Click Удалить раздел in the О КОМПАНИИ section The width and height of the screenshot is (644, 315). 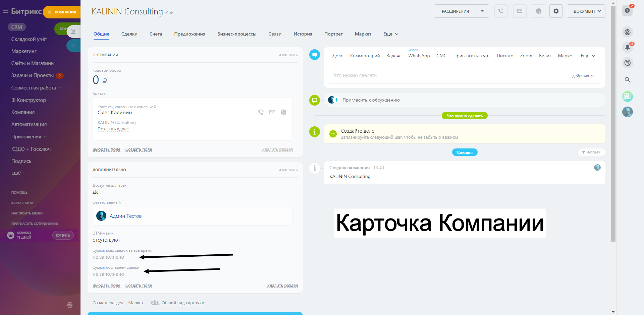coord(277,149)
